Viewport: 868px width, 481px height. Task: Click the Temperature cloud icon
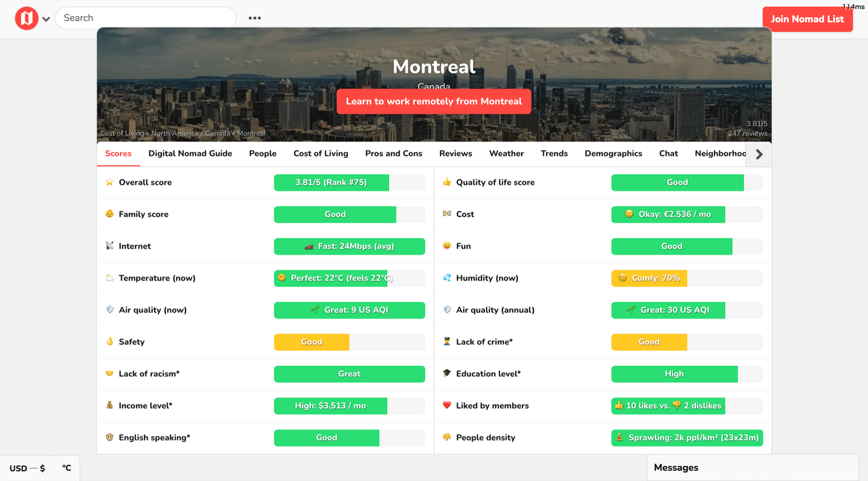click(109, 277)
